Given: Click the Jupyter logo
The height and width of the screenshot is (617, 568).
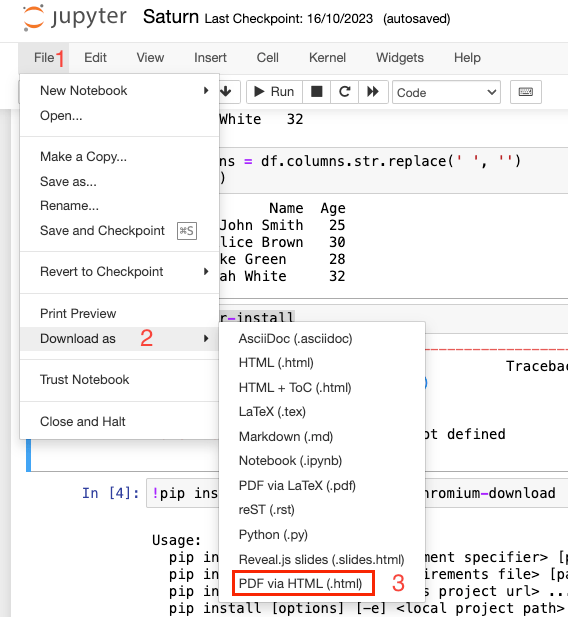Looking at the screenshot, I should point(74,18).
